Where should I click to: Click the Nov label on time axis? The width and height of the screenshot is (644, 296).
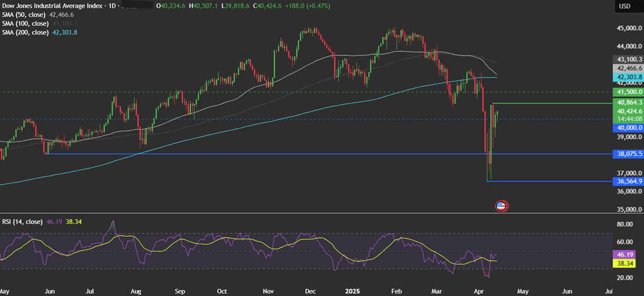tap(268, 291)
